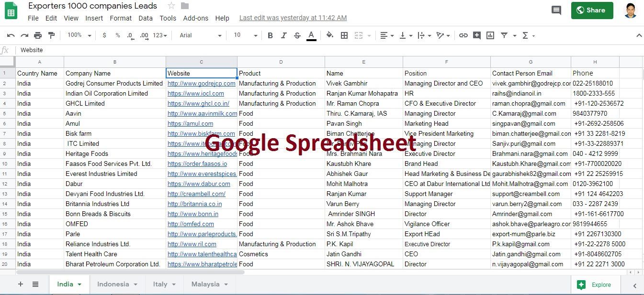Image resolution: width=644 pixels, height=295 pixels.
Task: Toggle strikethrough formatting
Action: [x=297, y=35]
